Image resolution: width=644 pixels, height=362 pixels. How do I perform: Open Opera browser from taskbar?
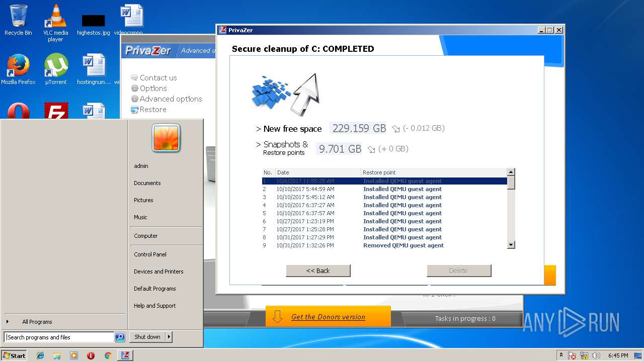point(91,355)
